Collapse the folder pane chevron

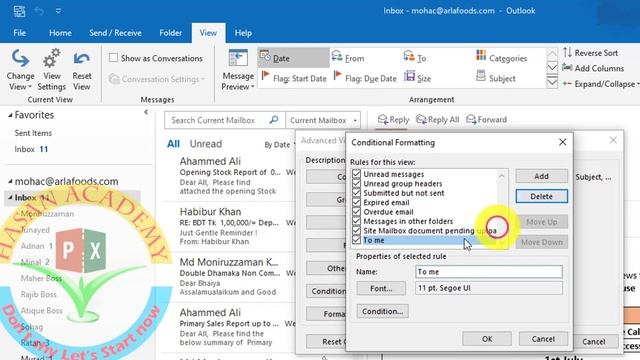point(146,112)
